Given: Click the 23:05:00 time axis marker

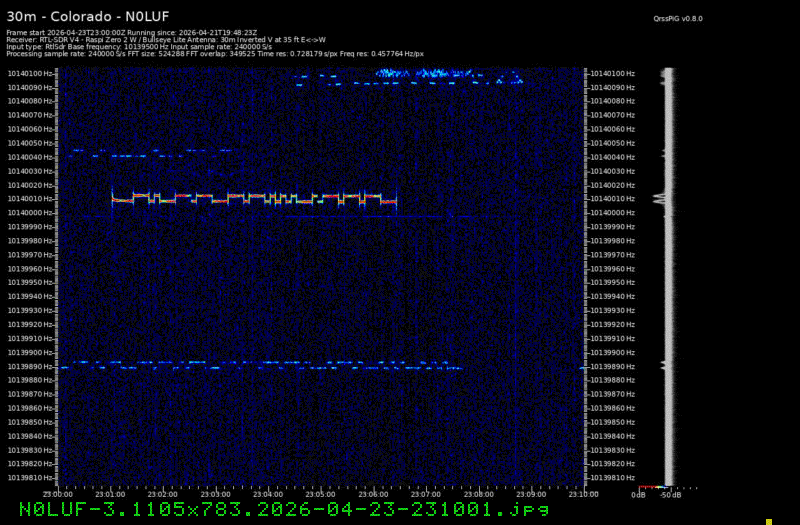Looking at the screenshot, I should pos(320,494).
